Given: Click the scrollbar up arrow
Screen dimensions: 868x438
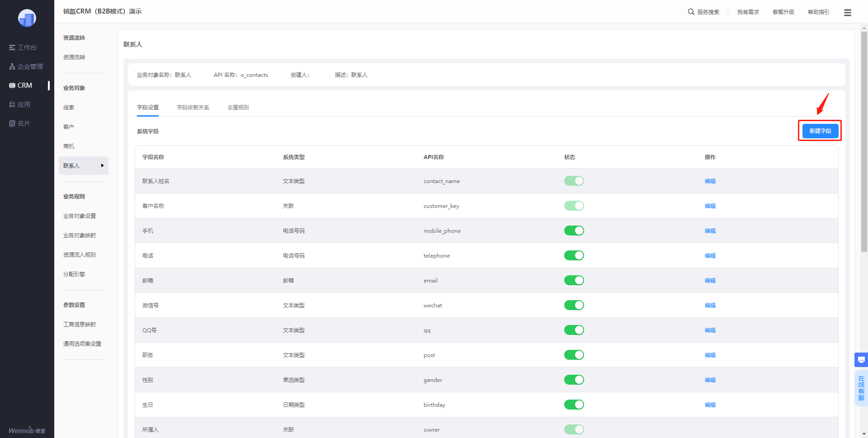Looking at the screenshot, I should click(x=864, y=28).
